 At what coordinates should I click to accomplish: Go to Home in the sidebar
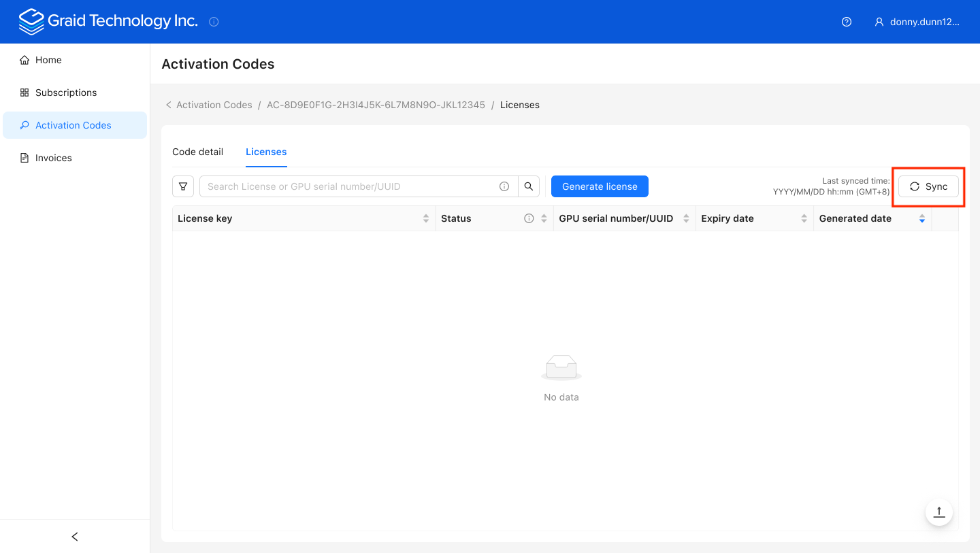tap(48, 60)
